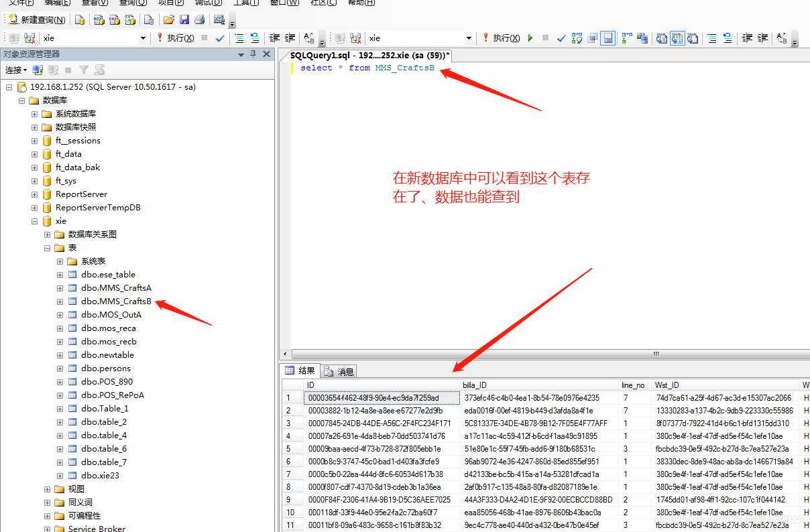Toggle the results pane visibility icon
Screen dimensions: 810x532
click(x=607, y=38)
